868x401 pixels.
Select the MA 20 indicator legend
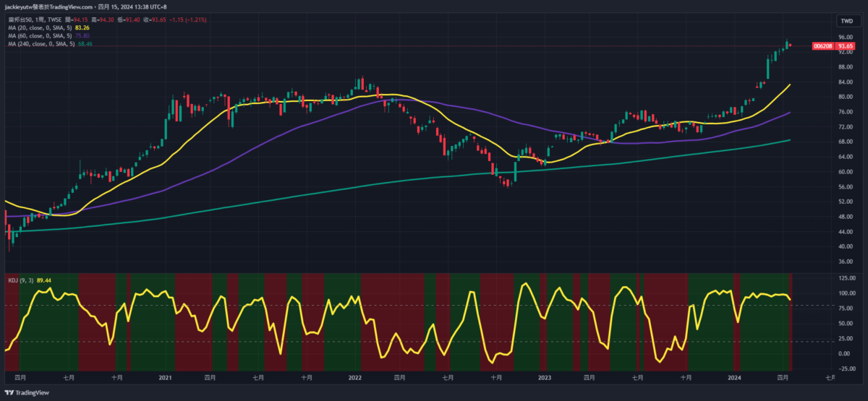(39, 27)
